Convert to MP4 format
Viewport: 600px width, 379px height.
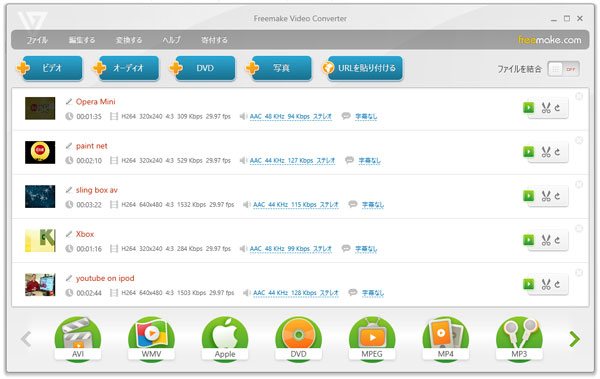coord(445,339)
